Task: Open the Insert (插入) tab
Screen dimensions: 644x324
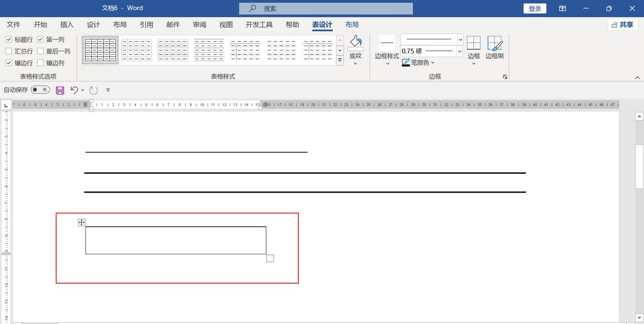Action: [x=67, y=25]
